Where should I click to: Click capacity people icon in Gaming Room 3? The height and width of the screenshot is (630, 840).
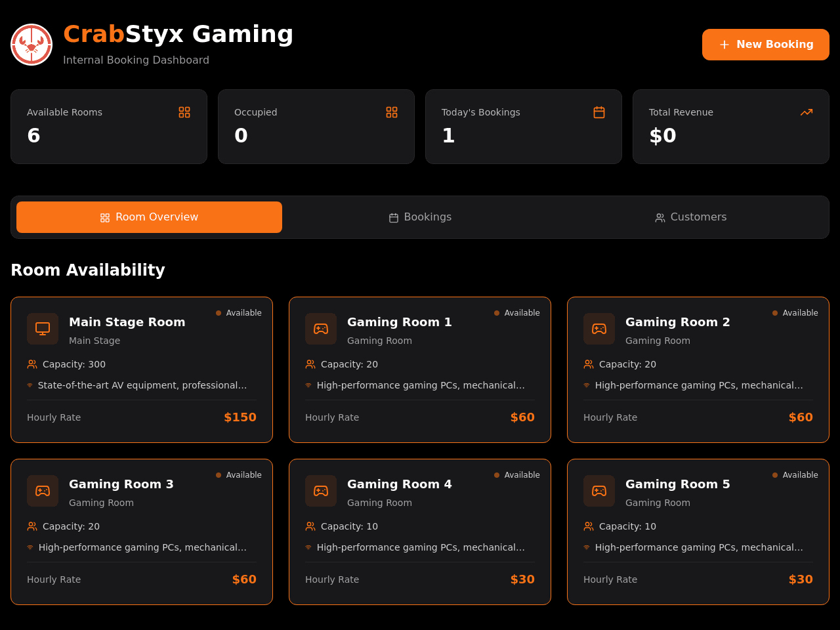pyautogui.click(x=32, y=526)
